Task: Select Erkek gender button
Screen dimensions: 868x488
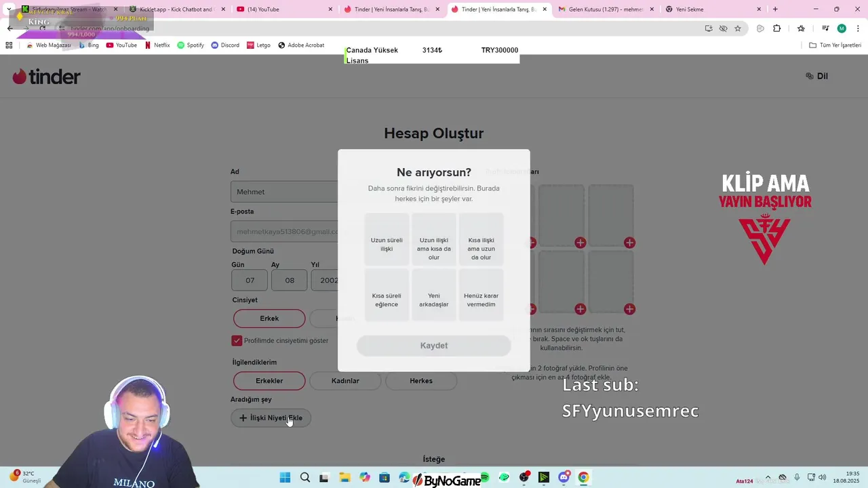Action: coord(269,319)
